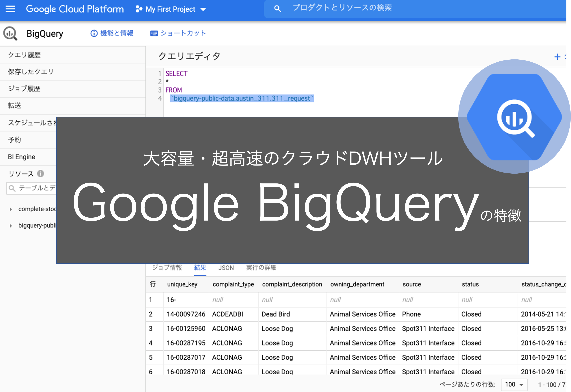The height and width of the screenshot is (392, 571).
Task: Click the ショートカット keyboard icon
Action: pos(154,33)
